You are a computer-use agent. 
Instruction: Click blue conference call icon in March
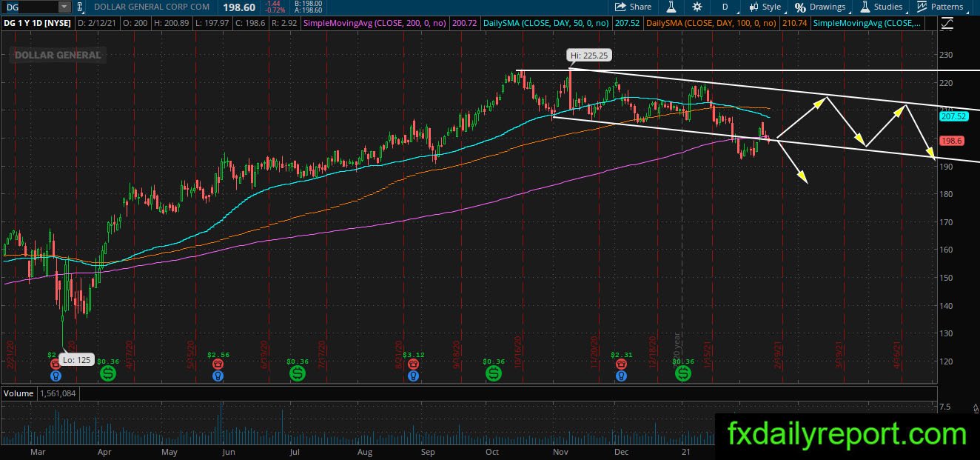(55, 376)
